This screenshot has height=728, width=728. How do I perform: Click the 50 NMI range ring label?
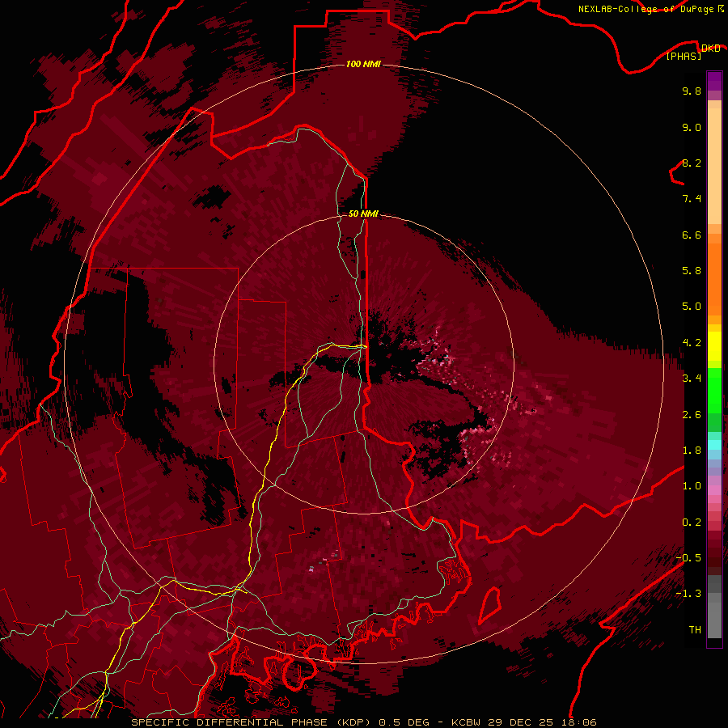(x=363, y=214)
